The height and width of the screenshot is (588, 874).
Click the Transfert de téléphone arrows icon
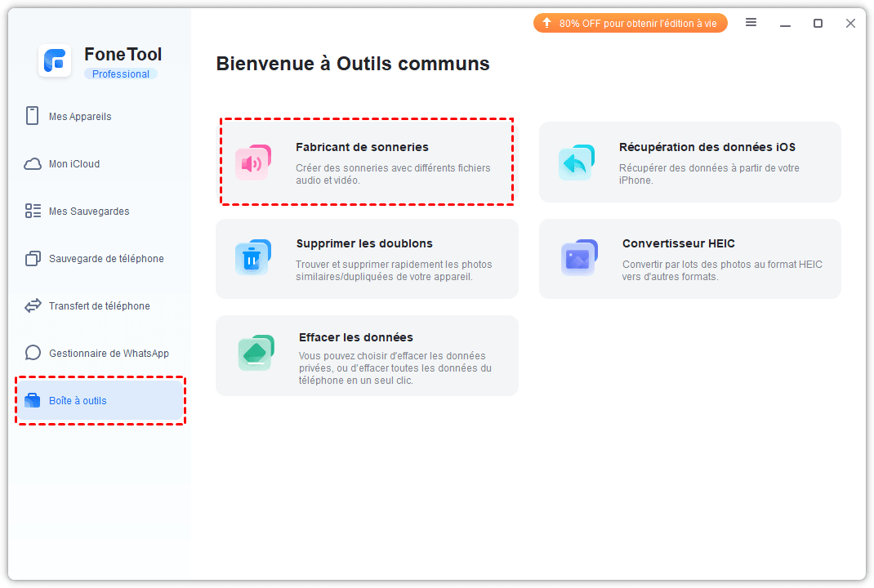[x=33, y=306]
